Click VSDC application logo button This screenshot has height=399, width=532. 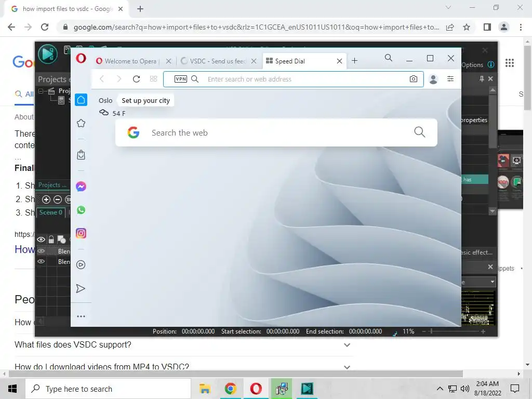[x=47, y=54]
